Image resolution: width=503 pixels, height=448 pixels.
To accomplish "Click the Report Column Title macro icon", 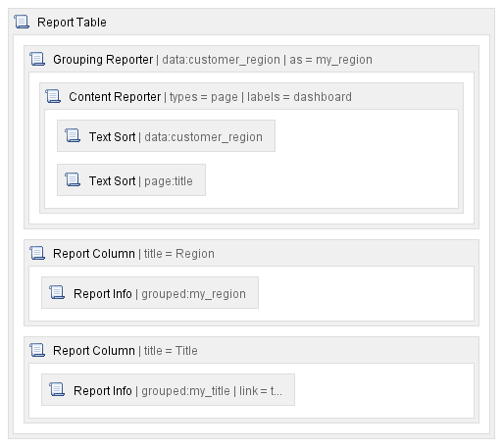I will tap(37, 350).
